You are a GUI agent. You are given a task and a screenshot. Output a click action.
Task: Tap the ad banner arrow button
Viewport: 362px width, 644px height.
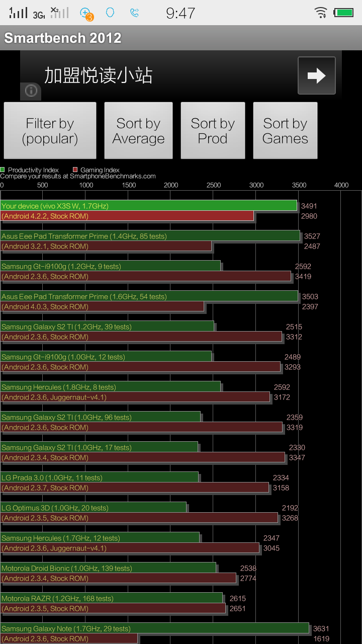pos(316,75)
